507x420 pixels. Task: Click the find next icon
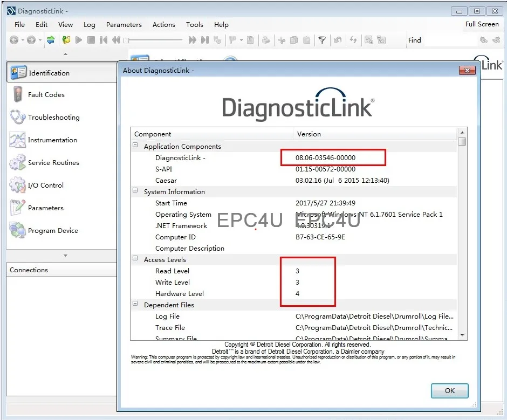(496, 40)
